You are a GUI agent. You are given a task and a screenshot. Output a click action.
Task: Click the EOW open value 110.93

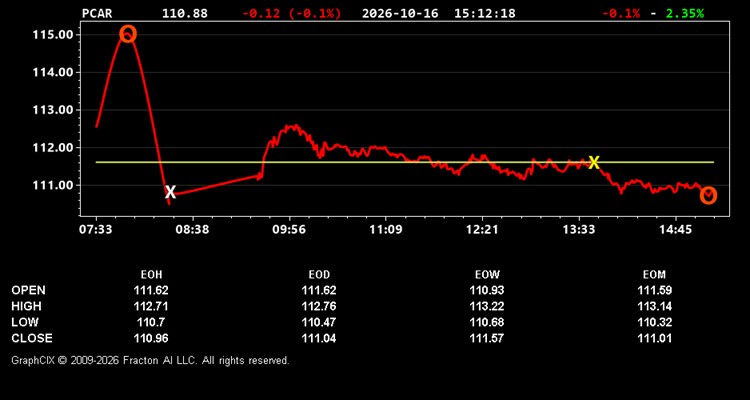point(487,290)
